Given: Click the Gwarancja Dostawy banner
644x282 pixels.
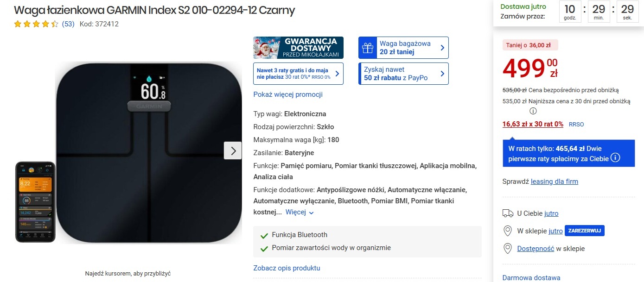Looking at the screenshot, I should click(299, 48).
